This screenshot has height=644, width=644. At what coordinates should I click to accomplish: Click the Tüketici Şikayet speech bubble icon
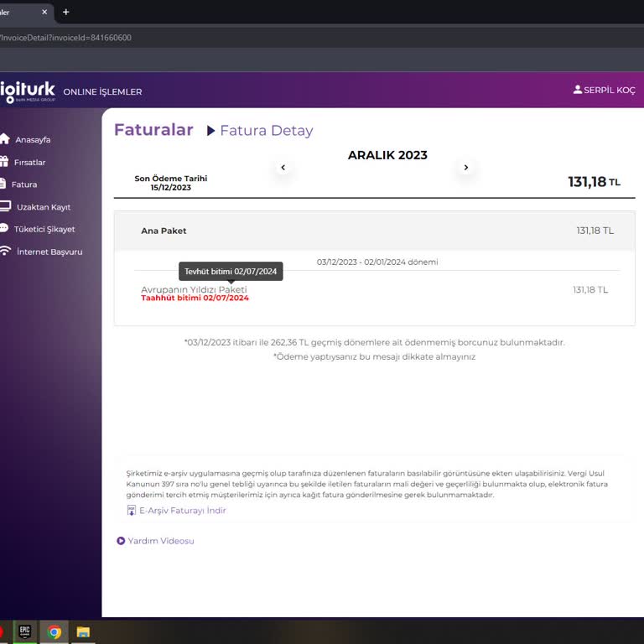(4, 228)
